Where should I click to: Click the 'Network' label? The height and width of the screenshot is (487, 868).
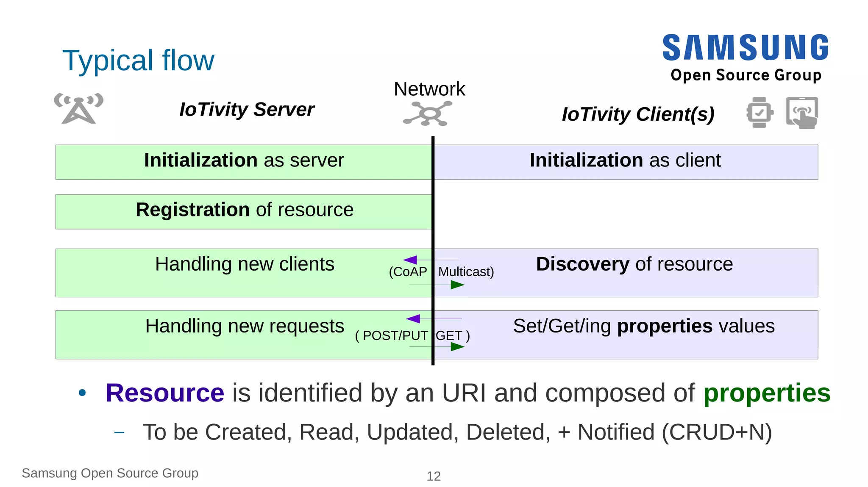pyautogui.click(x=429, y=89)
